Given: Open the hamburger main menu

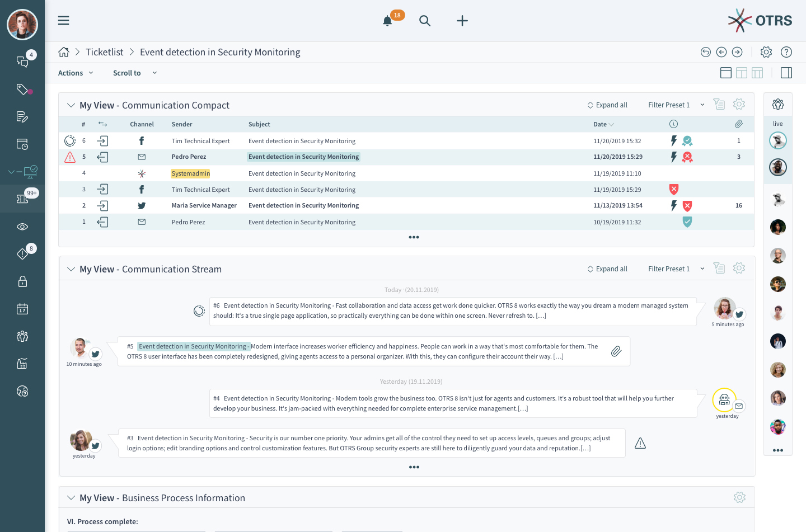Looking at the screenshot, I should point(63,21).
